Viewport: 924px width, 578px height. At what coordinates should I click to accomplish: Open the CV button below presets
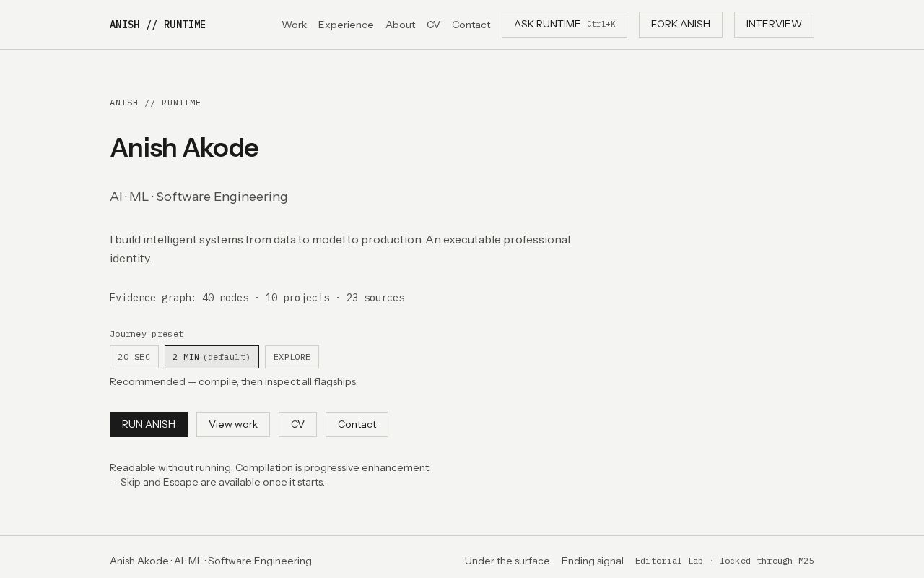coord(297,424)
